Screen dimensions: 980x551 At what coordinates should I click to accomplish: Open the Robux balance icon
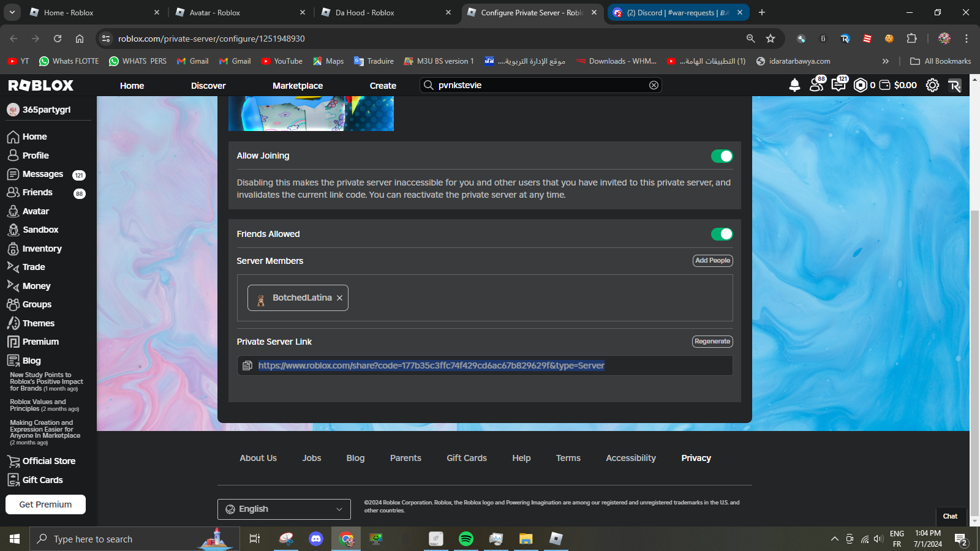click(x=861, y=85)
